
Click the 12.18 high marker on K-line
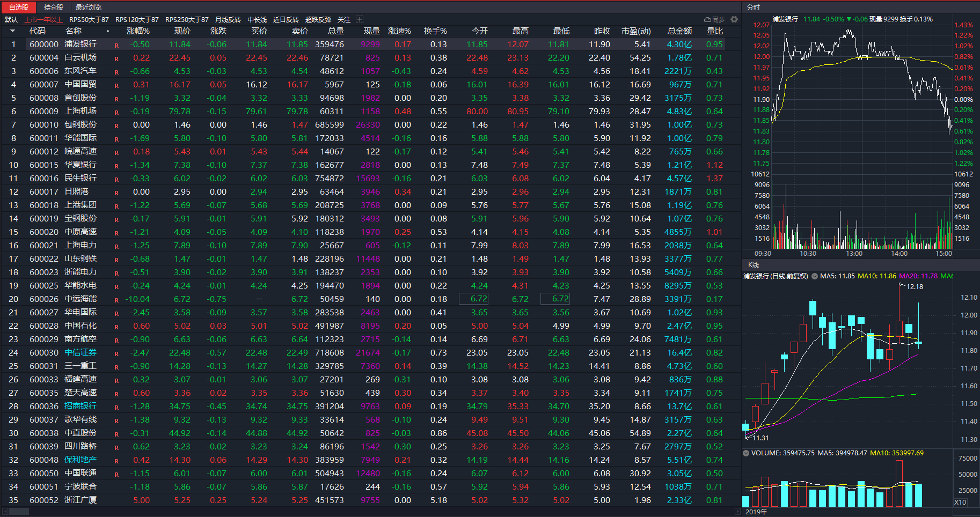(915, 287)
